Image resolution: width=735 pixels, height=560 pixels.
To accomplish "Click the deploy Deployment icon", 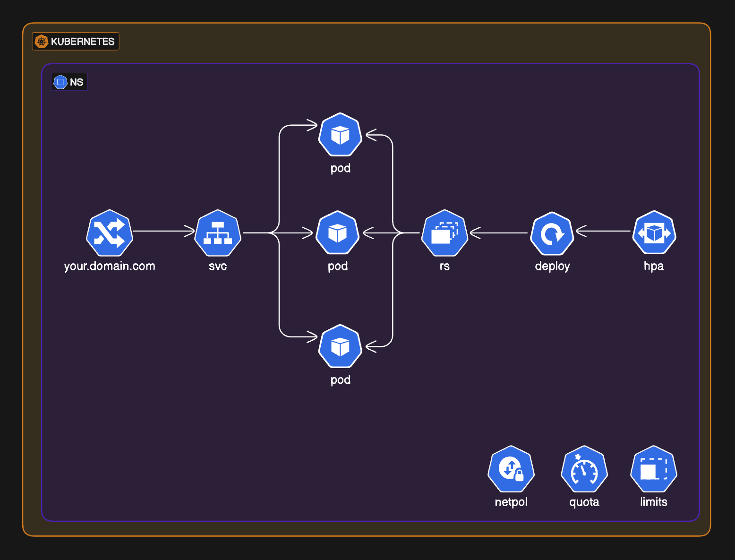I will [552, 234].
